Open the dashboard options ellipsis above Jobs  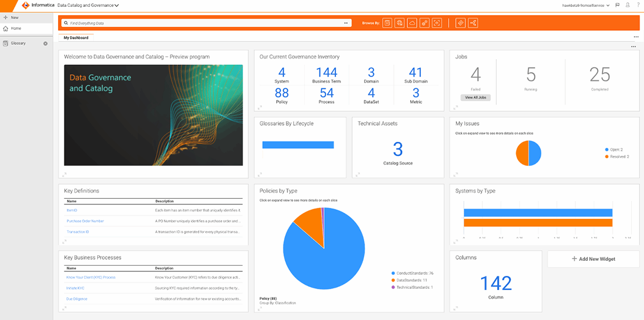pyautogui.click(x=633, y=47)
